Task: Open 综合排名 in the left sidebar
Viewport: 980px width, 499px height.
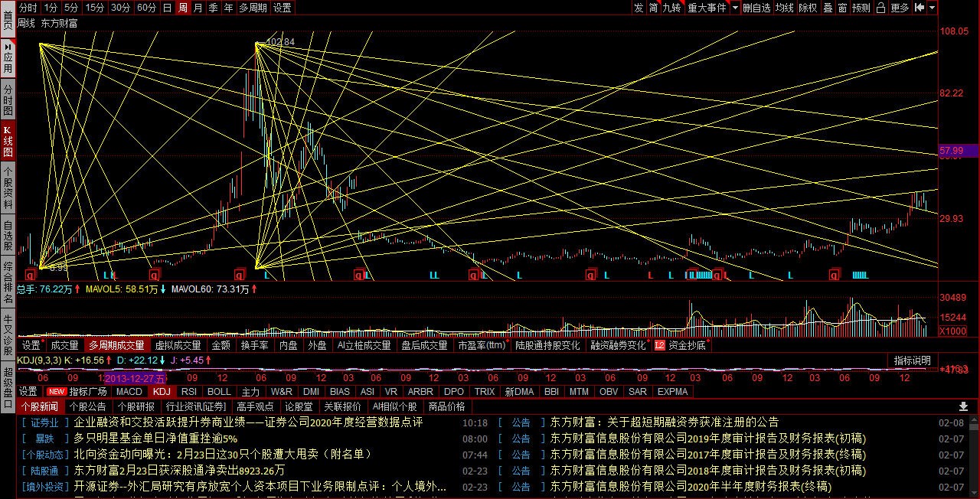Action: pyautogui.click(x=8, y=282)
